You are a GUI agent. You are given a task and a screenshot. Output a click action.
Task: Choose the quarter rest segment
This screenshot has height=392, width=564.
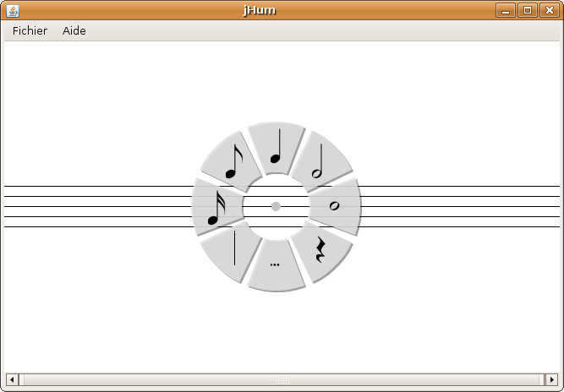coord(321,252)
